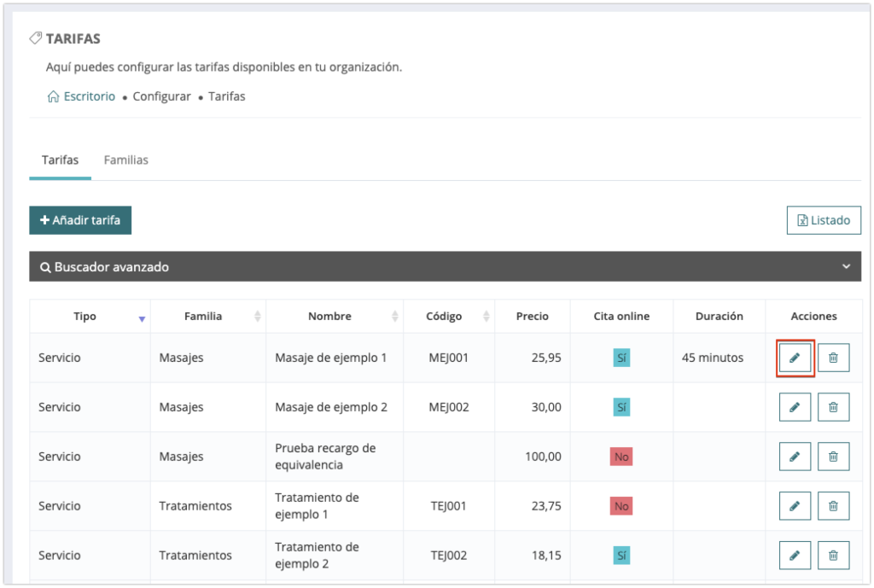This screenshot has height=588, width=874.
Task: Edit the Prueba recargo de equivalencia tariff
Action: click(x=795, y=457)
